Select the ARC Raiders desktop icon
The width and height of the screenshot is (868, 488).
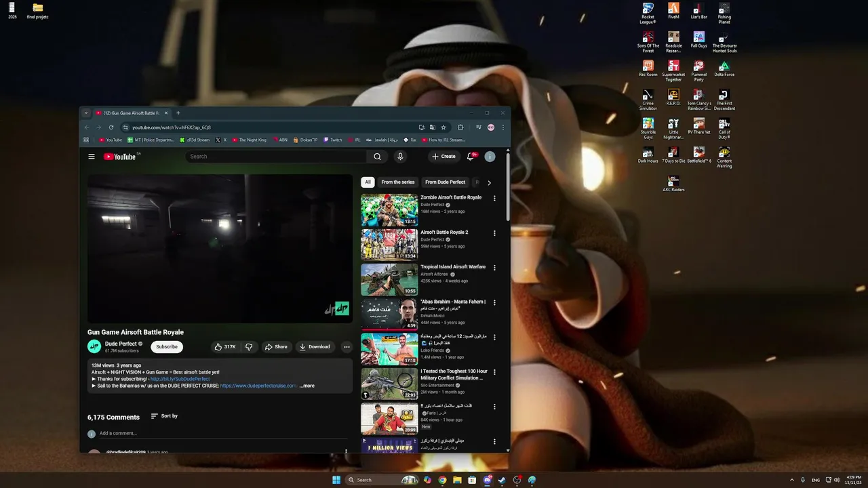click(673, 184)
